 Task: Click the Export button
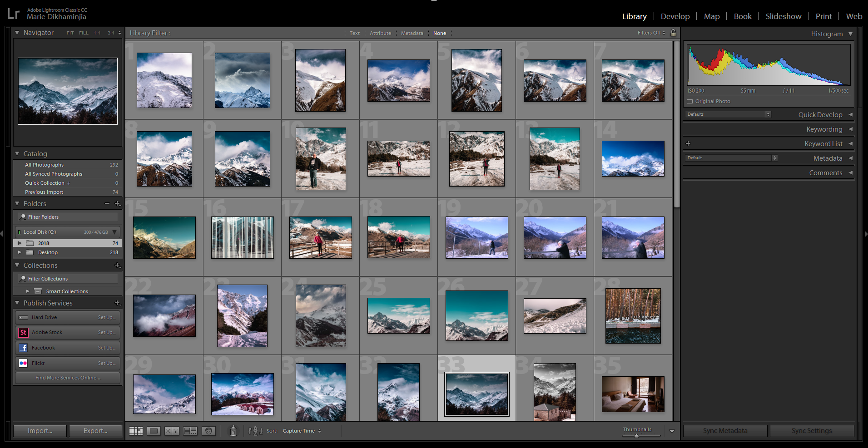(x=95, y=431)
